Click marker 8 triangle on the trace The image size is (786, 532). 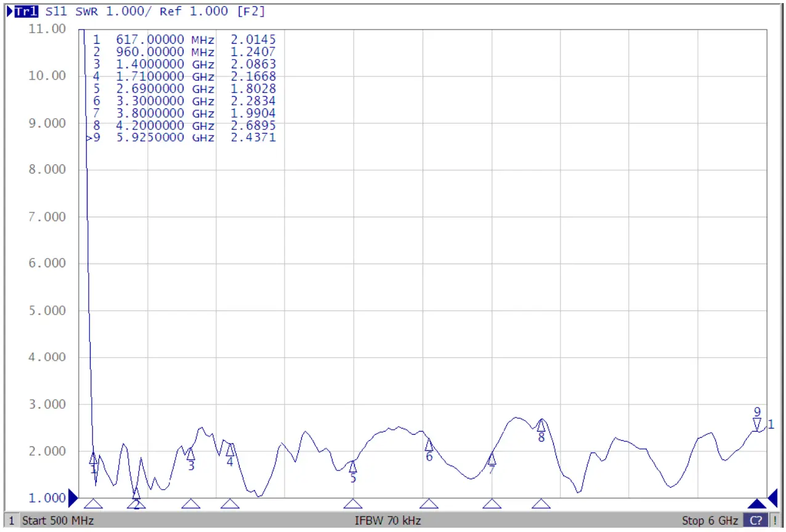pyautogui.click(x=541, y=425)
